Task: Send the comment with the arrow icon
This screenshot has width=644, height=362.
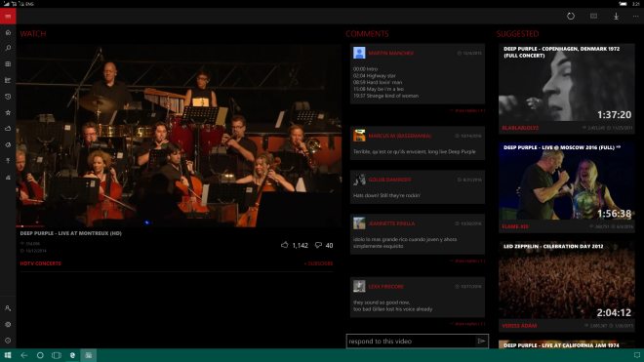Action: [481, 342]
